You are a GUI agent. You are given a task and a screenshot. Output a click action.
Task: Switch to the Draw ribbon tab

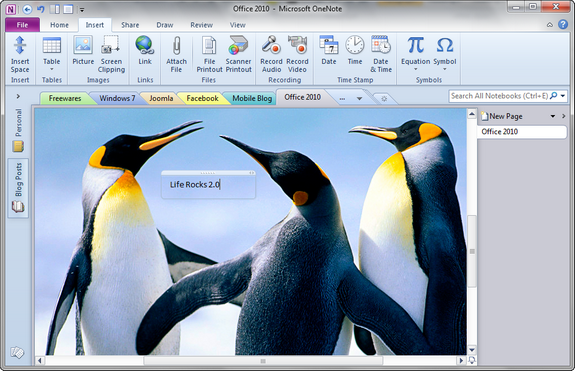[x=165, y=25]
